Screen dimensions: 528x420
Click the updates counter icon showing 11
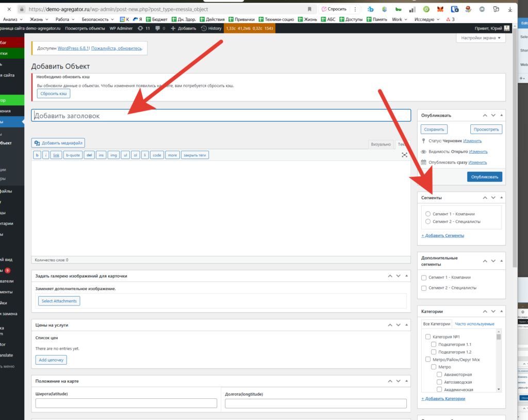[144, 28]
